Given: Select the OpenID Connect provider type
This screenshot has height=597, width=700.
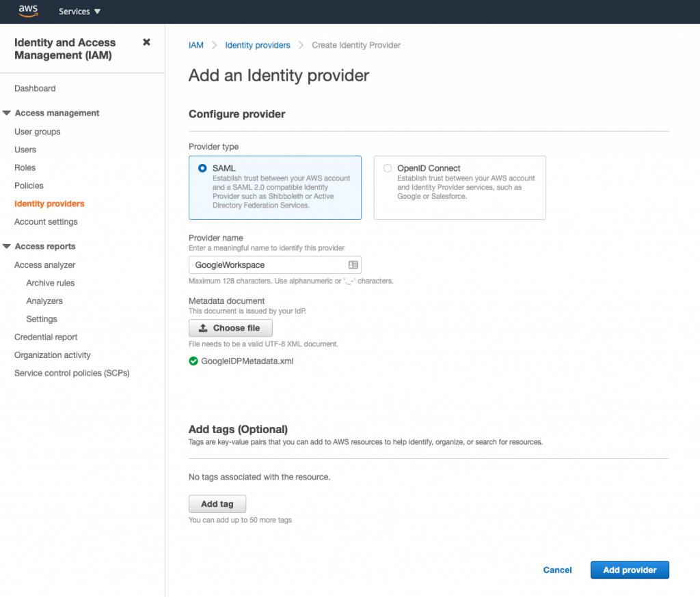Looking at the screenshot, I should coord(388,168).
